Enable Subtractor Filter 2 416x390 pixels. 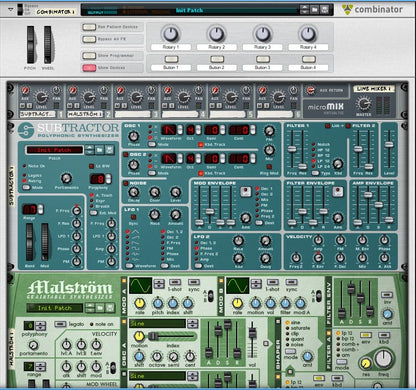click(x=348, y=126)
